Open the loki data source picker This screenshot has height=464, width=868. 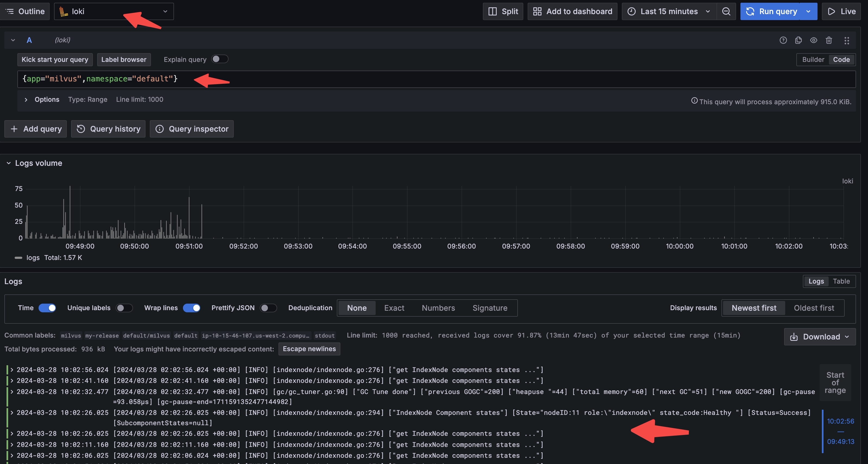[x=113, y=11]
